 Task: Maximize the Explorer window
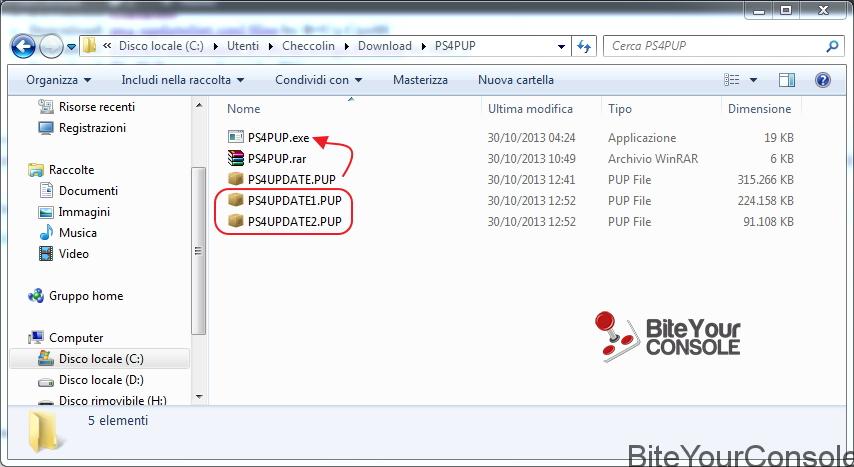[786, 10]
